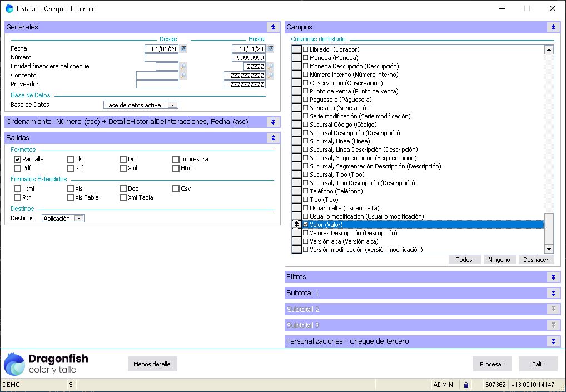The height and width of the screenshot is (392, 566).
Task: Collapse the Campos section
Action: click(553, 27)
